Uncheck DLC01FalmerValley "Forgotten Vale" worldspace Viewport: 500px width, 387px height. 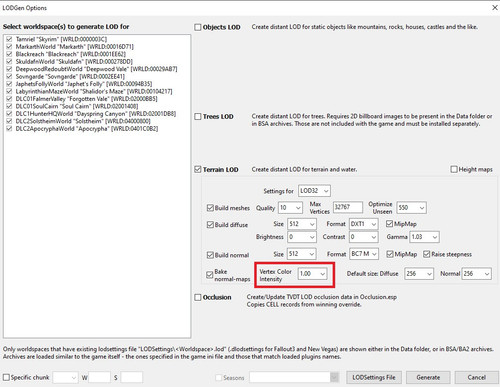coord(9,99)
